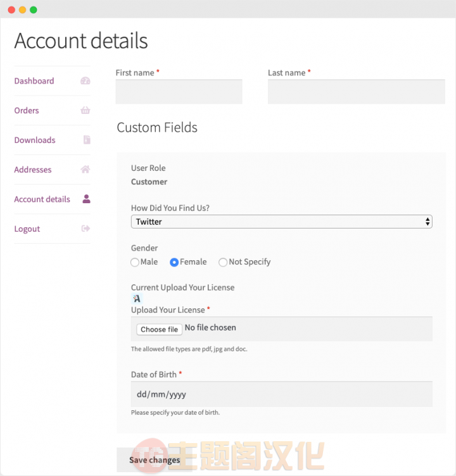The width and height of the screenshot is (456, 476).
Task: Click the Logout arrow icon
Action: click(85, 229)
